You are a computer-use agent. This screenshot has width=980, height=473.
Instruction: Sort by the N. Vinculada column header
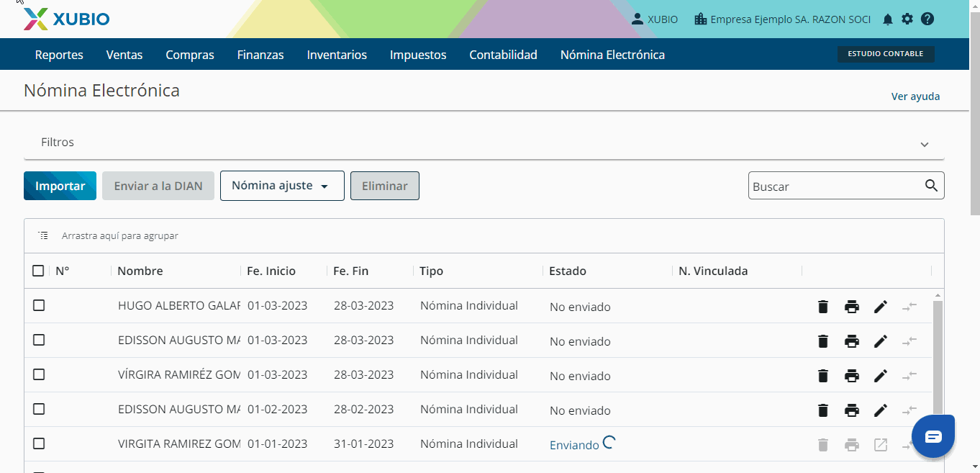(x=713, y=271)
